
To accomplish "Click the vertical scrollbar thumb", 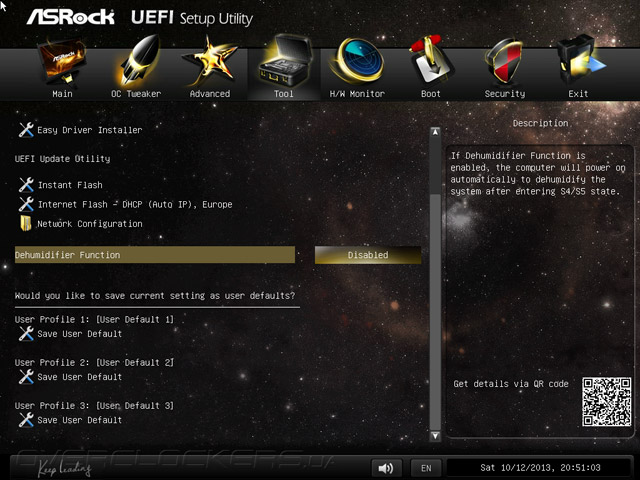I will [x=436, y=312].
